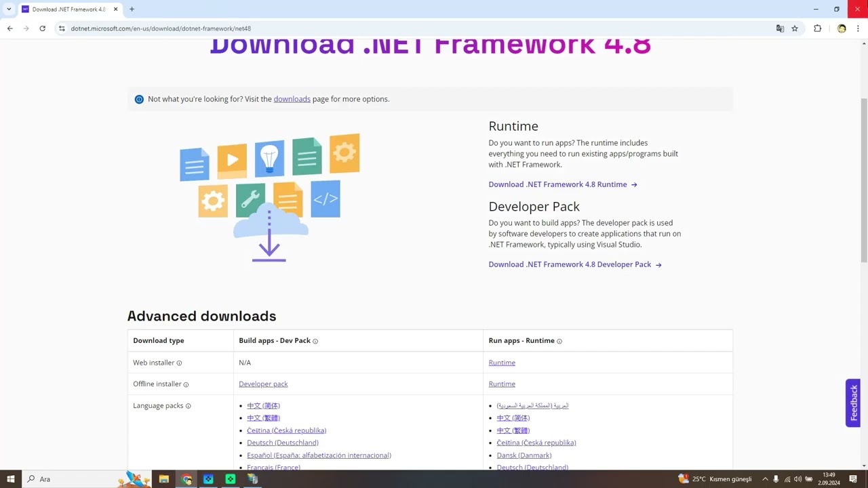Viewport: 868px width, 488px height.
Task: Click info icon next to Build apps - Dev Pack
Action: pos(315,341)
